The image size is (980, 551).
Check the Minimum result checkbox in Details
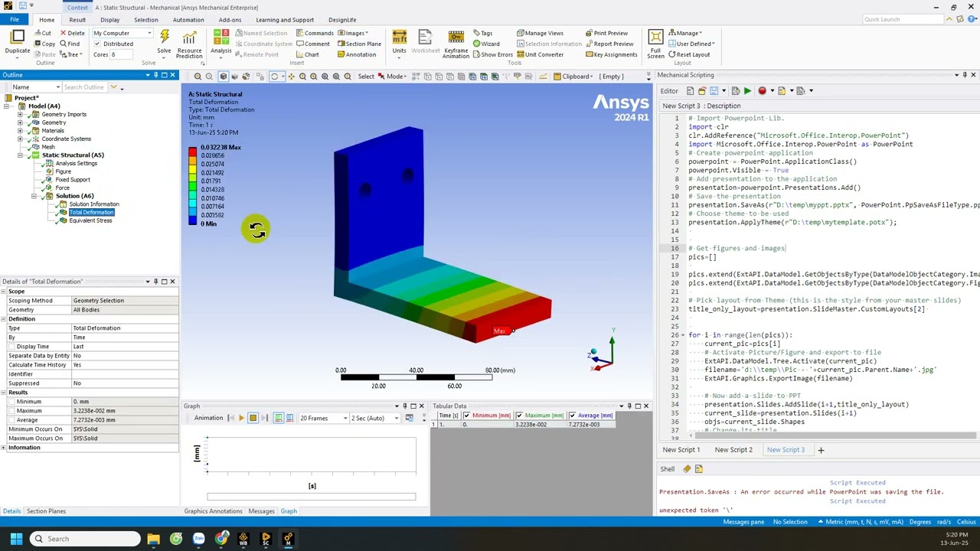[x=12, y=402]
